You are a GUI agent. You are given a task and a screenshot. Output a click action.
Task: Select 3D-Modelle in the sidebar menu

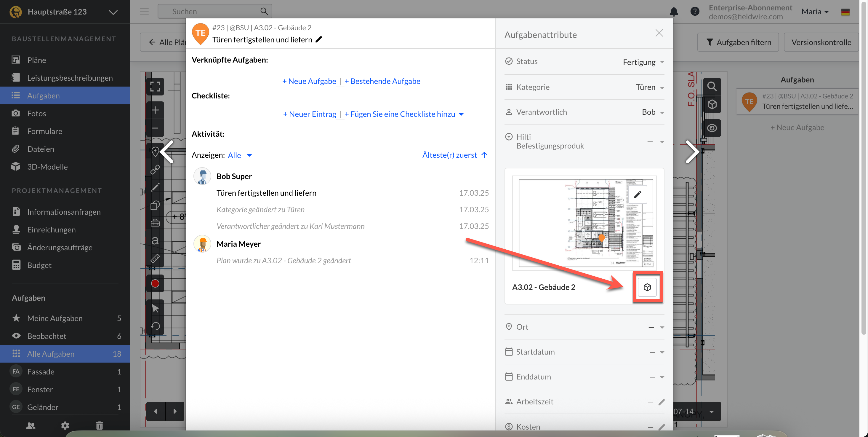[47, 167]
